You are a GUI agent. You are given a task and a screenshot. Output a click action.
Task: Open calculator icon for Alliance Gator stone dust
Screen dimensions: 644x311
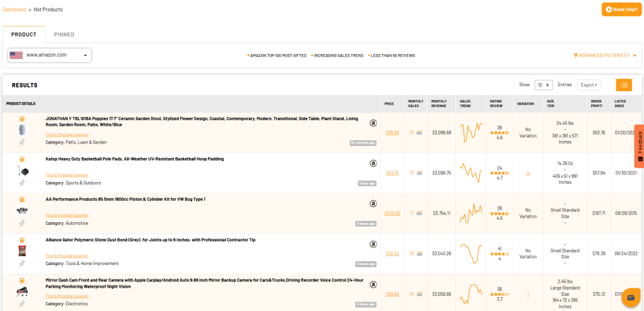tap(22, 240)
